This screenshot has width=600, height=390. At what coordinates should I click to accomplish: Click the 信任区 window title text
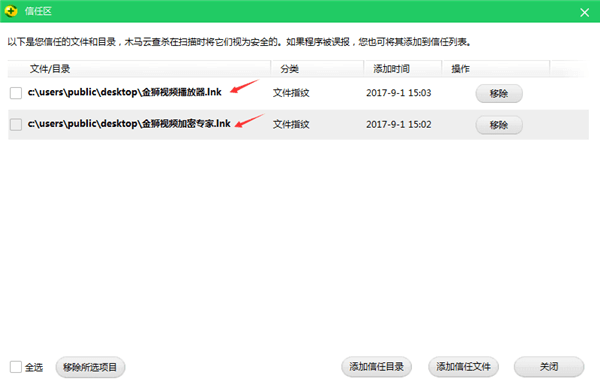coord(38,11)
